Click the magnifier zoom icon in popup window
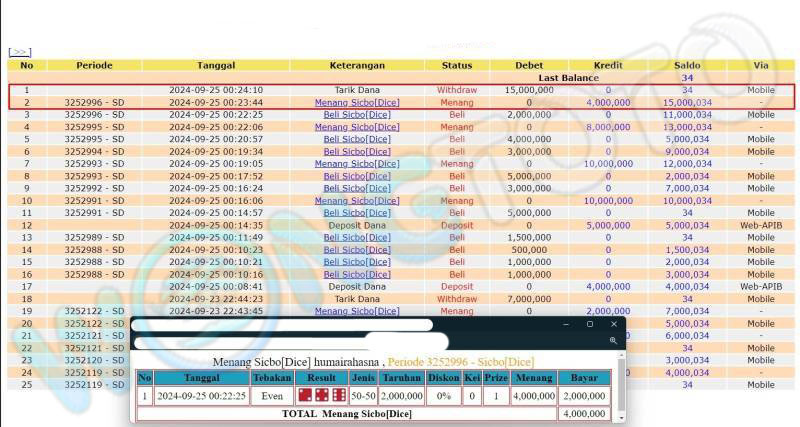Image resolution: width=800 pixels, height=427 pixels. coord(612,341)
